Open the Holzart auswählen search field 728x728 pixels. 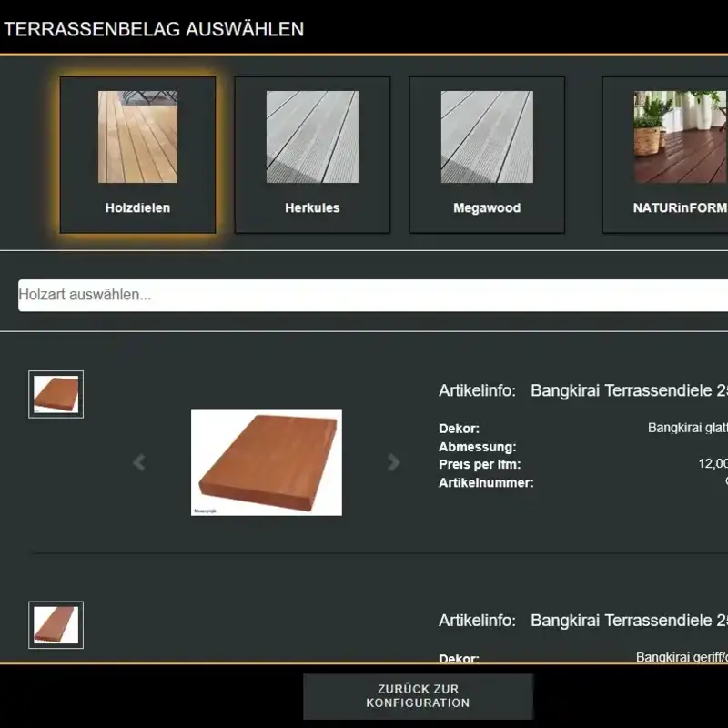(x=364, y=295)
